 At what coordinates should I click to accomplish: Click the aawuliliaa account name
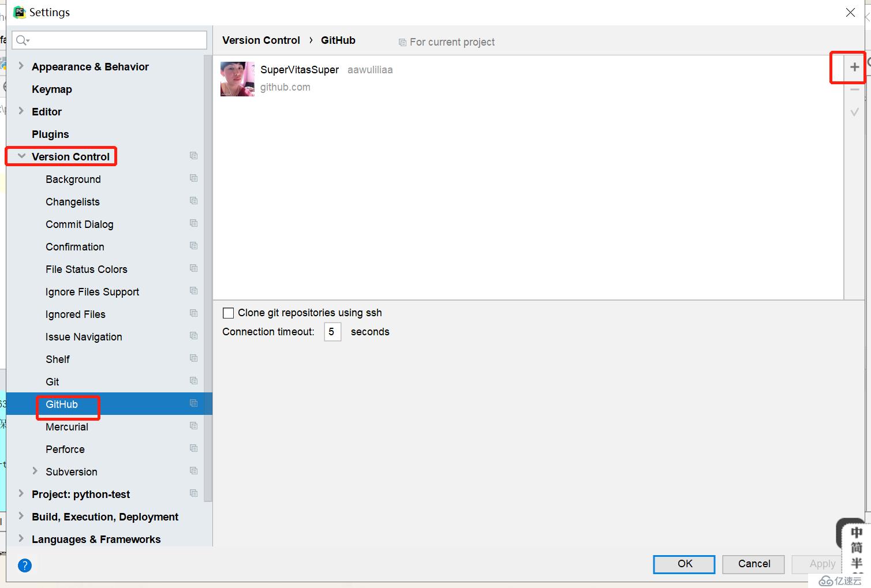pyautogui.click(x=370, y=70)
